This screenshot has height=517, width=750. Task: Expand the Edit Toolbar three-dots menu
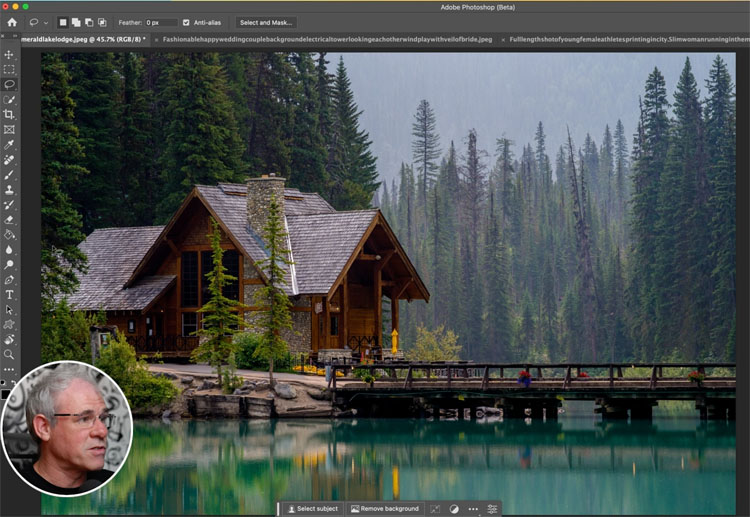point(9,369)
